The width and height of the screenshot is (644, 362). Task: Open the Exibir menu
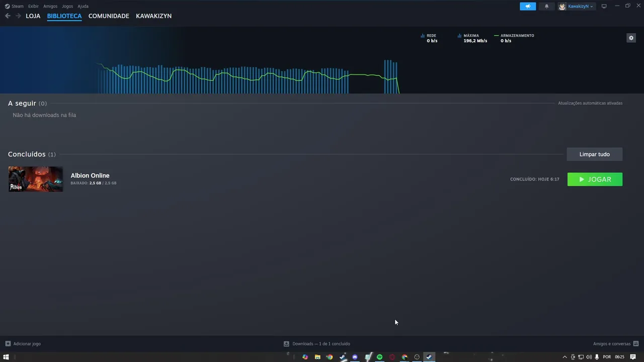[33, 6]
